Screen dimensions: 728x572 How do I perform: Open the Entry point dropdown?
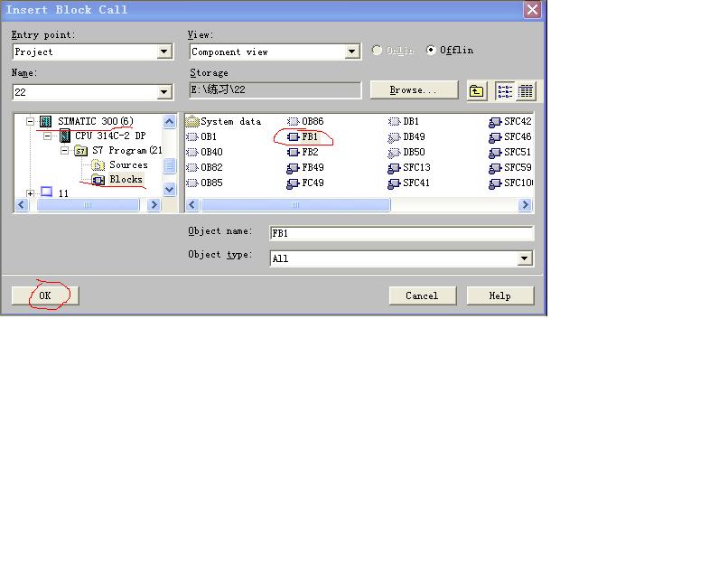(163, 52)
